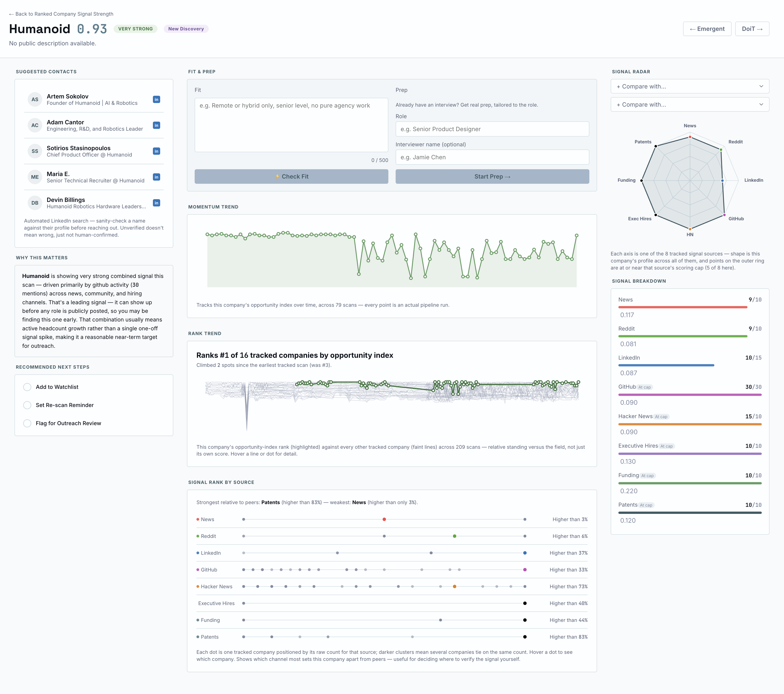Click the AS avatar for Artem Sokolov
784x694 pixels.
(x=35, y=99)
